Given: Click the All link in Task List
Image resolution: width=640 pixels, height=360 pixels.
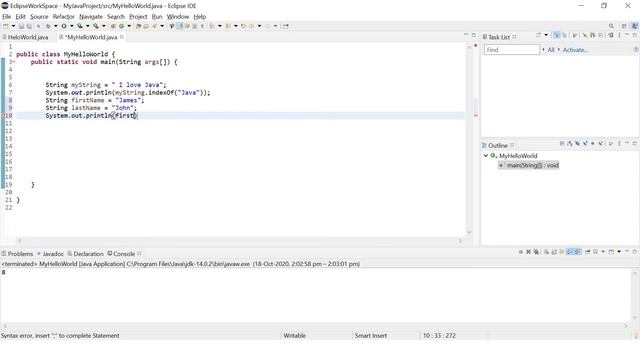Looking at the screenshot, I should pyautogui.click(x=551, y=50).
